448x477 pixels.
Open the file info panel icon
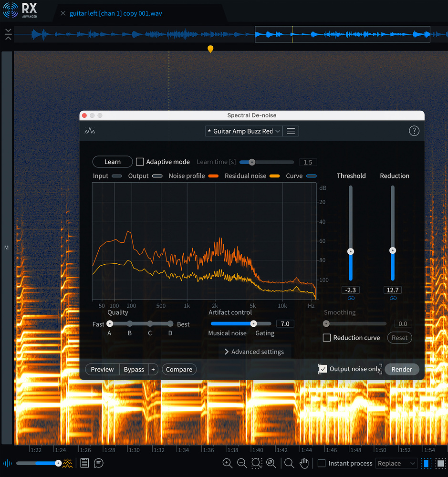click(x=84, y=463)
